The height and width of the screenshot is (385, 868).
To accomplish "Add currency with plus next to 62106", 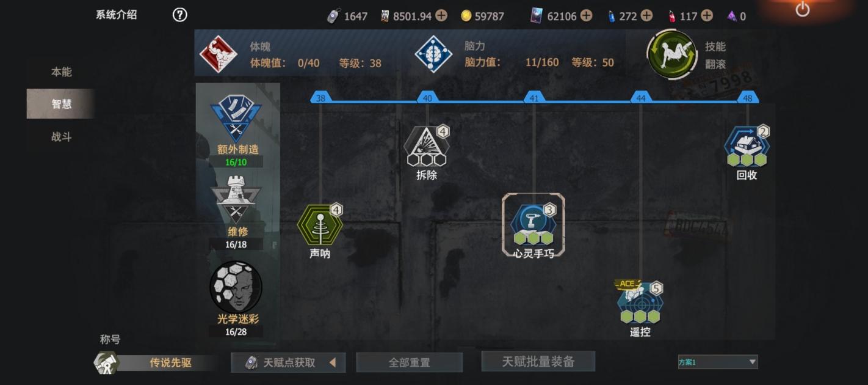I will (586, 15).
